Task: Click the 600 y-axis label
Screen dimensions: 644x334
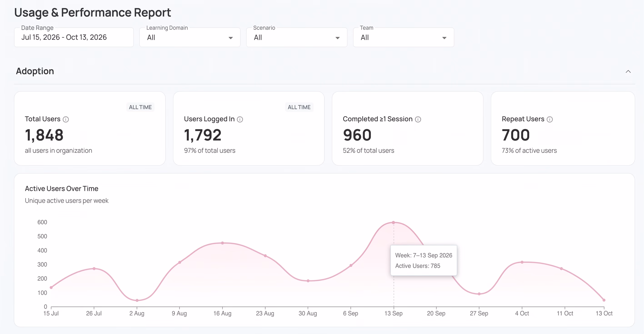Action: pyautogui.click(x=42, y=222)
